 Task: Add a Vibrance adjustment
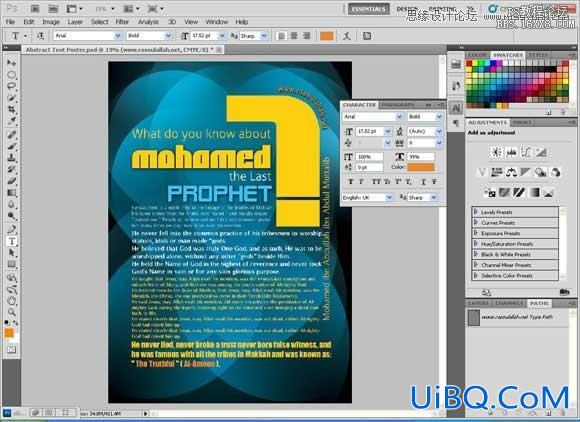[482, 172]
